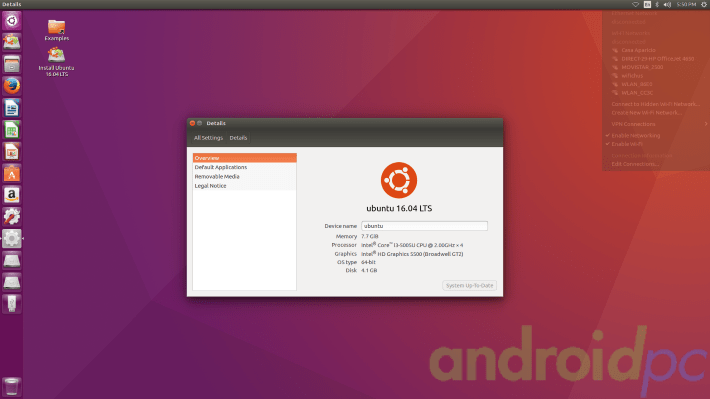
Task: Select Overview in the Details sidebar
Action: [245, 158]
